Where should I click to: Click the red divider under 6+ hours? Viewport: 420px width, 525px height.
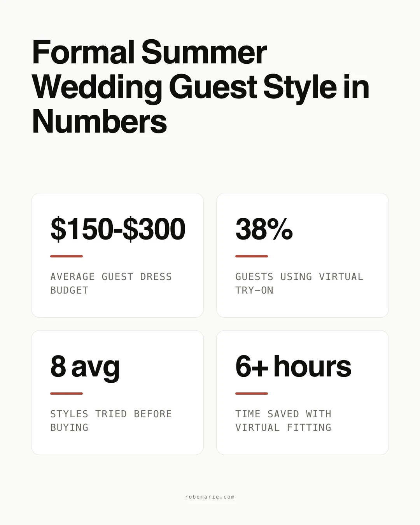point(252,394)
